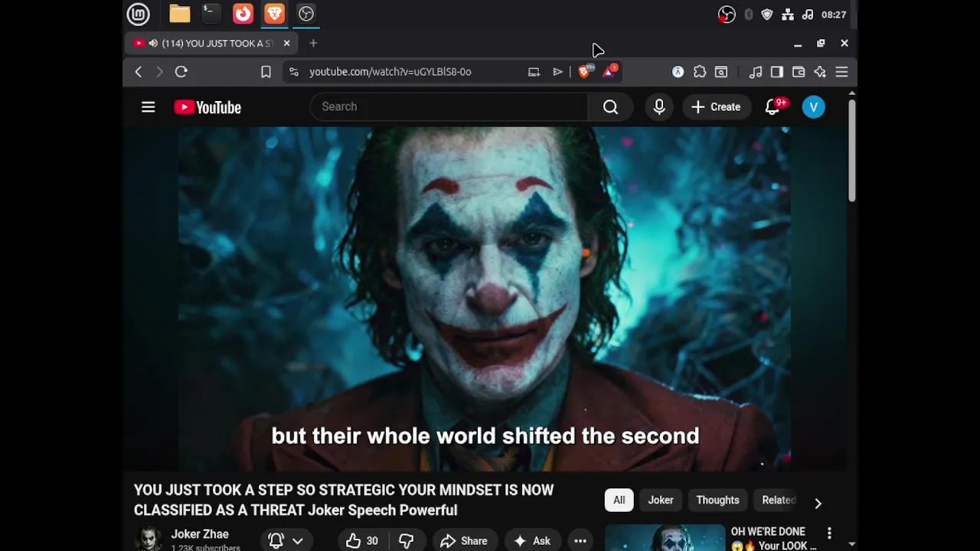Screen dimensions: 980x551
Task: Open Brave Rewards triangle icon
Action: click(x=609, y=72)
